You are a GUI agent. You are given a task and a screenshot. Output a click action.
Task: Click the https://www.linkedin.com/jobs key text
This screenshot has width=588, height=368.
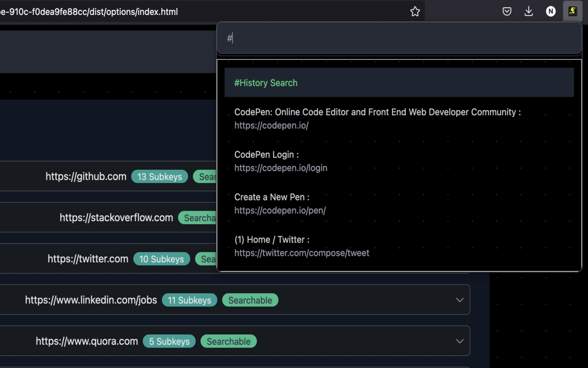[91, 300]
